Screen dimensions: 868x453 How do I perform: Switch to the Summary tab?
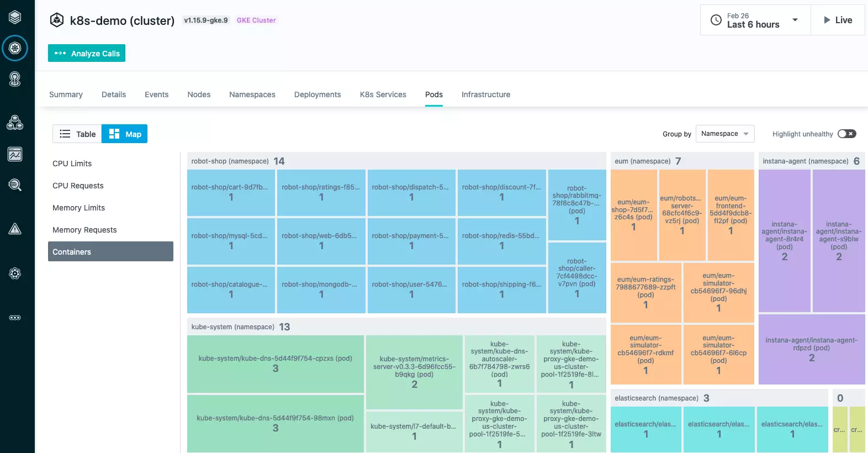66,94
